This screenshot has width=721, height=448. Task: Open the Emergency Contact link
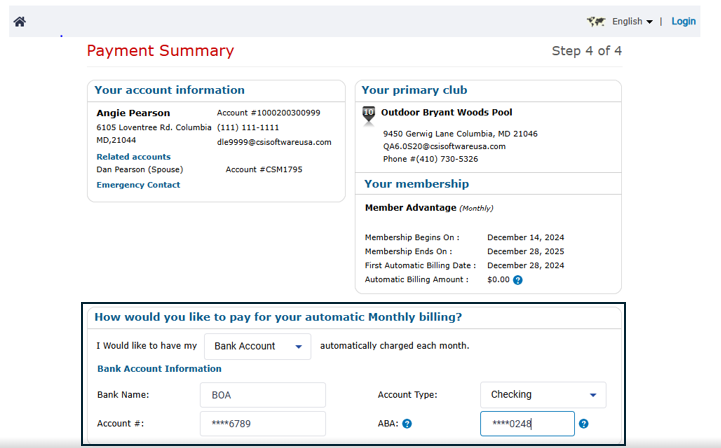(138, 185)
